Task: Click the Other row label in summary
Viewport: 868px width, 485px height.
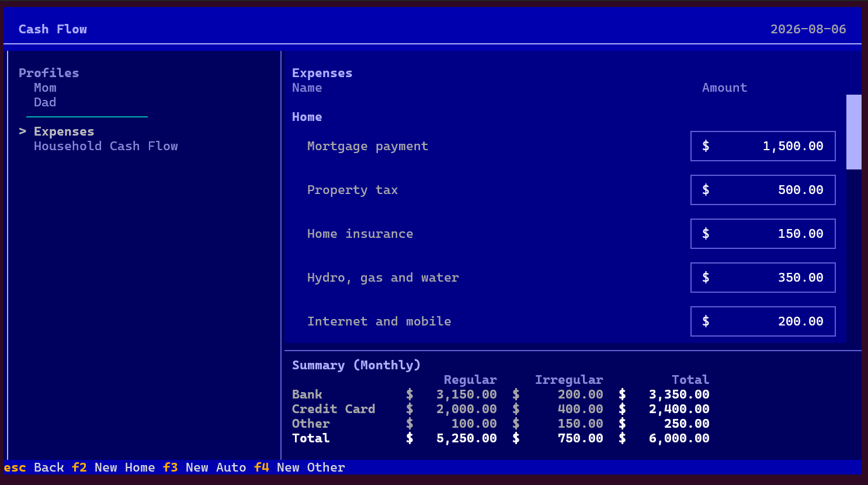Action: 311,424
